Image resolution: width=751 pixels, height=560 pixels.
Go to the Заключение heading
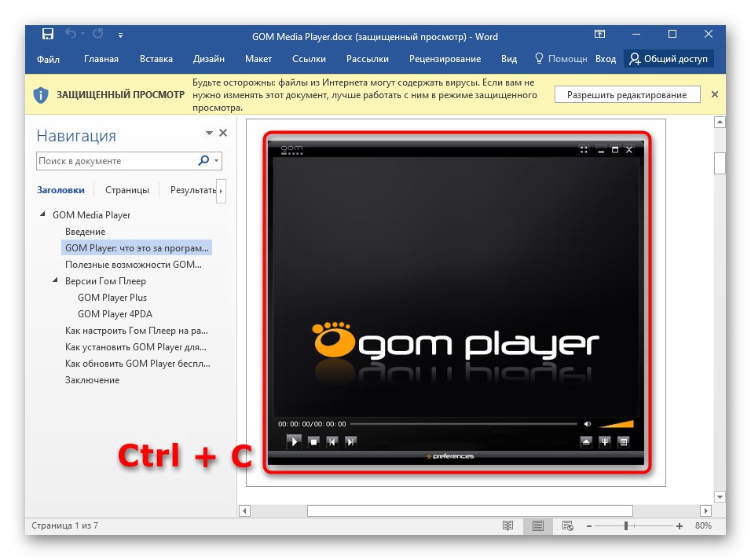(93, 380)
